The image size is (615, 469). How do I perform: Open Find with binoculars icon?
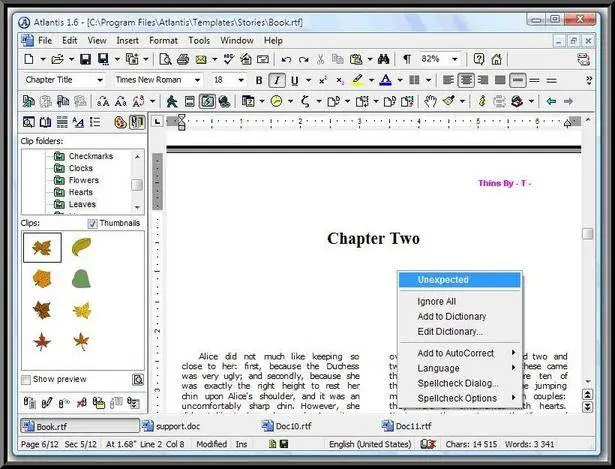tap(383, 59)
